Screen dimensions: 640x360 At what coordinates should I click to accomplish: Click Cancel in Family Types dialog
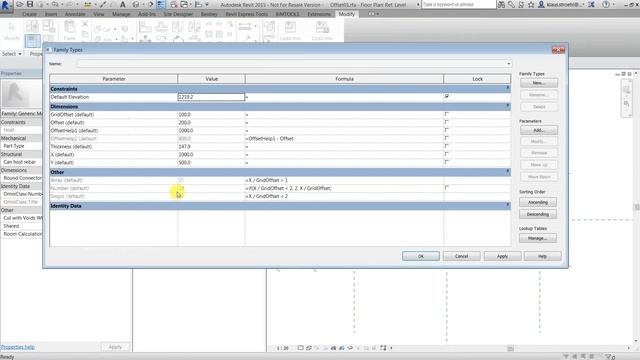coord(462,256)
